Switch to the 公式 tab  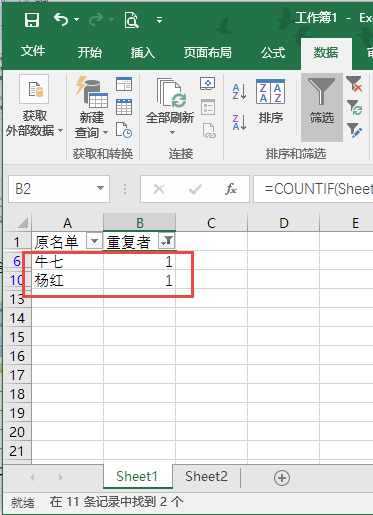point(273,52)
